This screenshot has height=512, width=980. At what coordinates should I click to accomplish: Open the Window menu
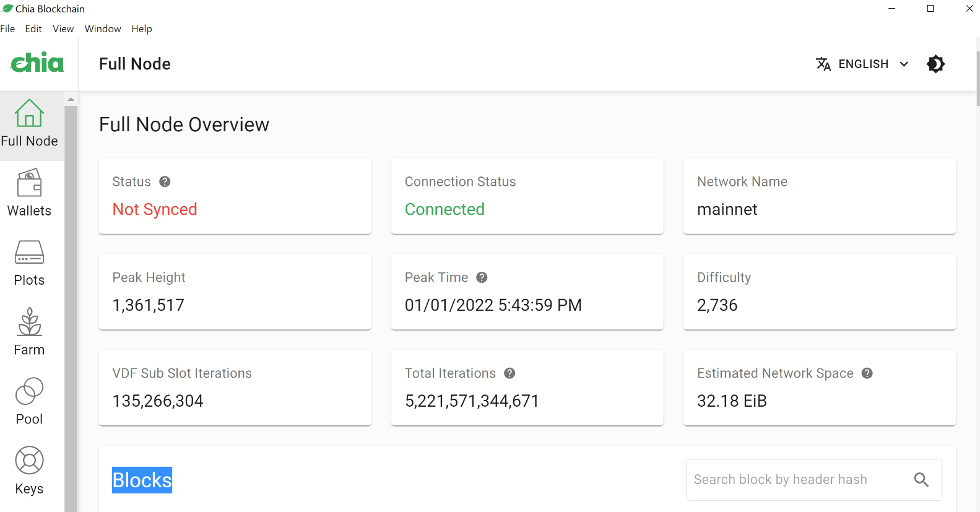click(103, 28)
